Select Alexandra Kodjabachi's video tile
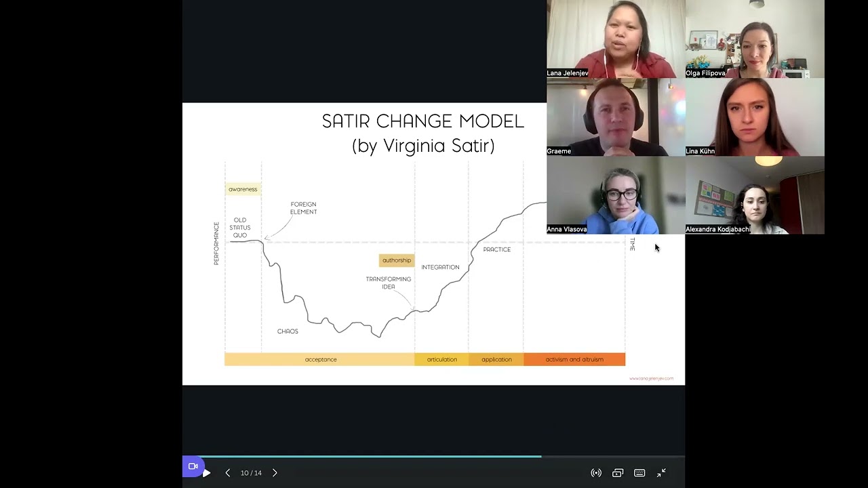 755,195
